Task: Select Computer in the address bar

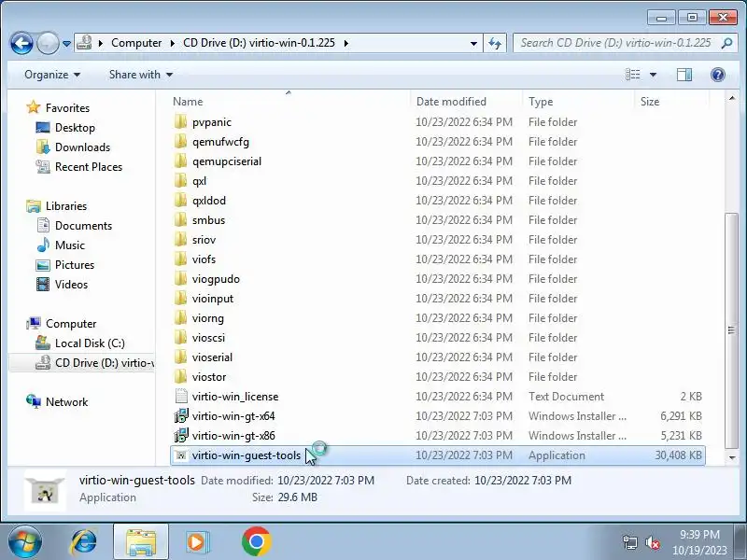Action: click(136, 43)
